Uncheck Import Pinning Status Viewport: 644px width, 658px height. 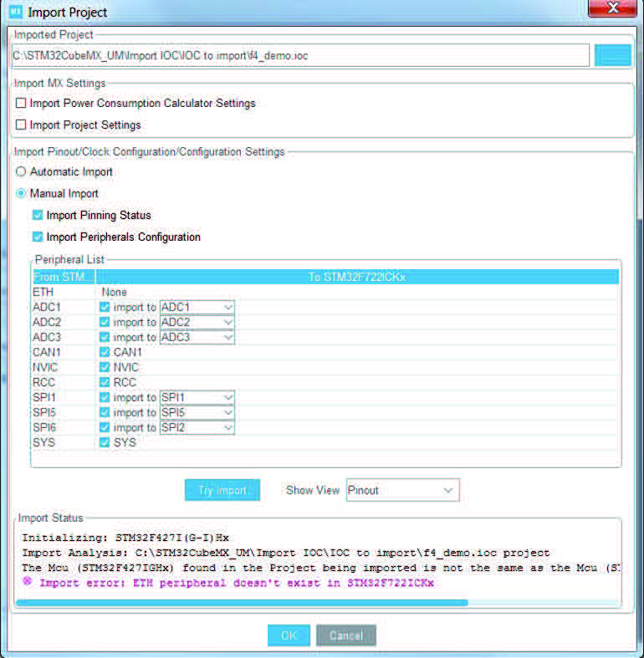(38, 215)
